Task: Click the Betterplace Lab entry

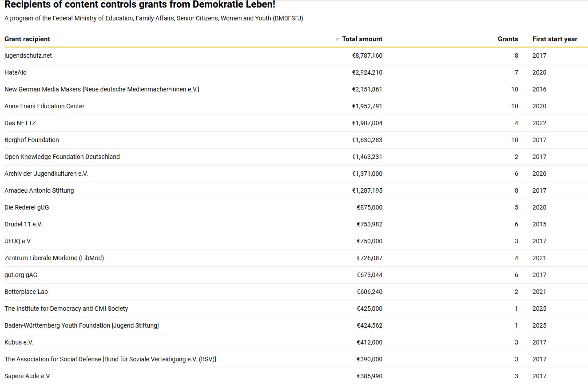Action: tap(26, 292)
